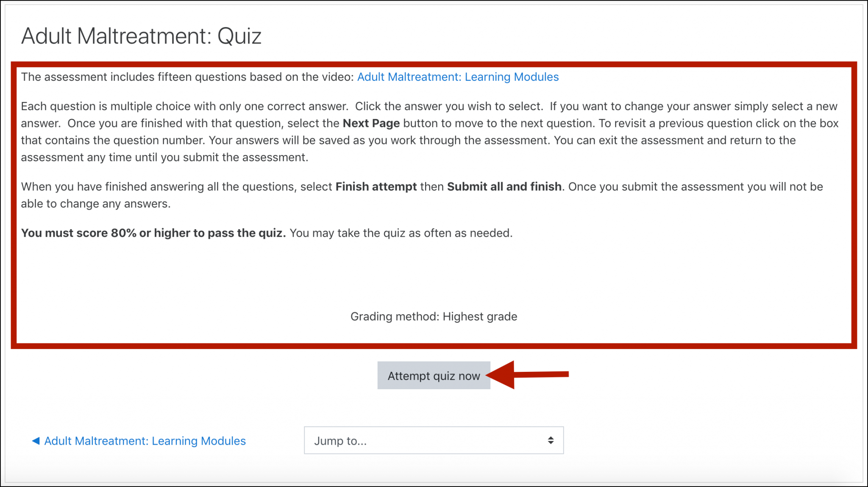Click the Next Page bold text mention
The width and height of the screenshot is (868, 487).
[370, 123]
